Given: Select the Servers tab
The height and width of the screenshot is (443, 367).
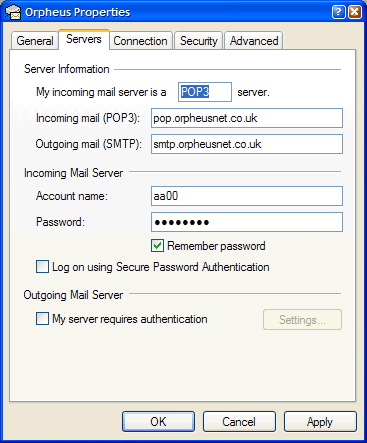Looking at the screenshot, I should point(84,39).
